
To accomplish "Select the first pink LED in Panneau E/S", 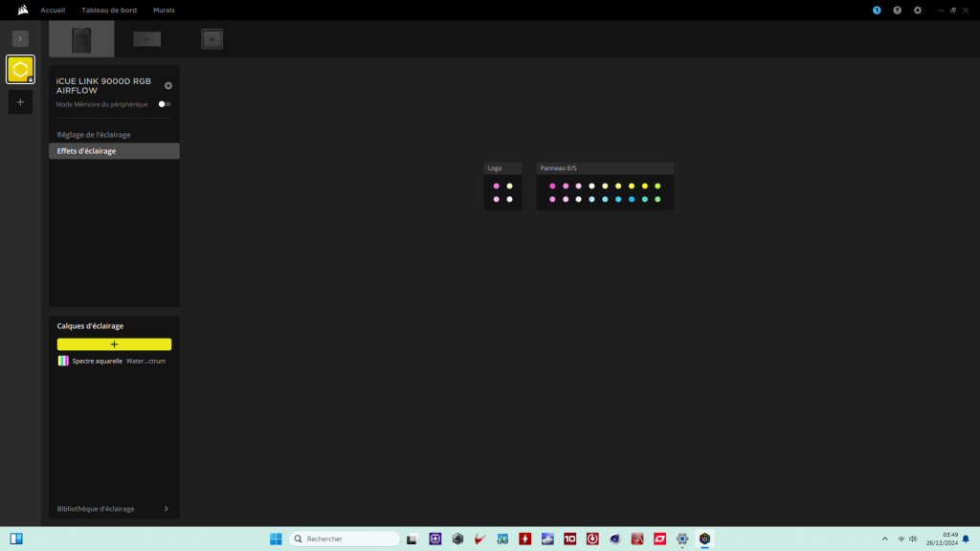I will (552, 186).
